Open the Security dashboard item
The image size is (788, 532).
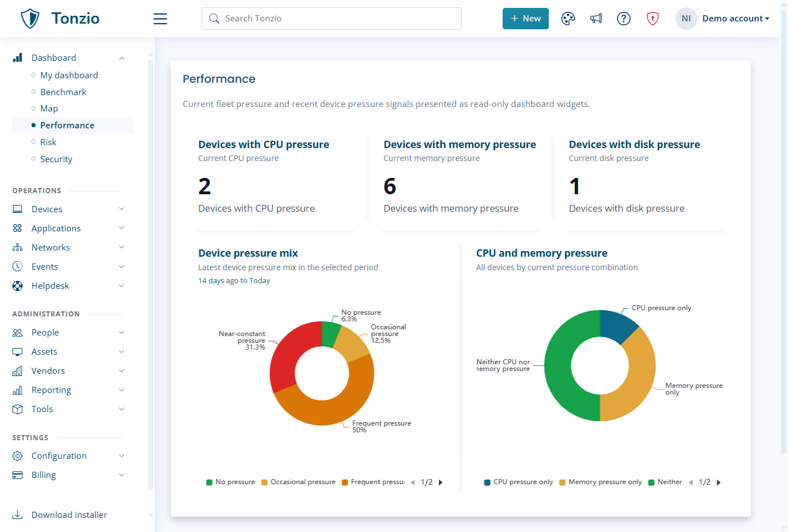click(56, 159)
